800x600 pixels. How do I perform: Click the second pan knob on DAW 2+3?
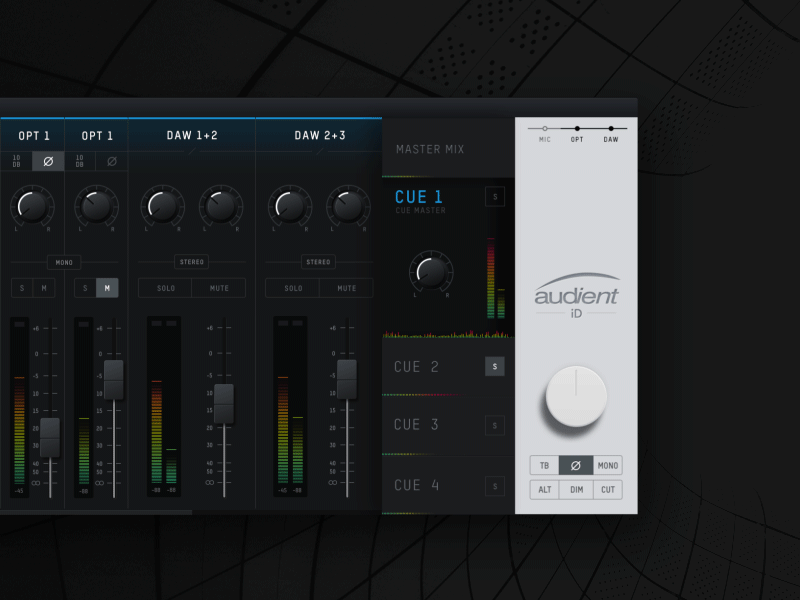point(348,207)
